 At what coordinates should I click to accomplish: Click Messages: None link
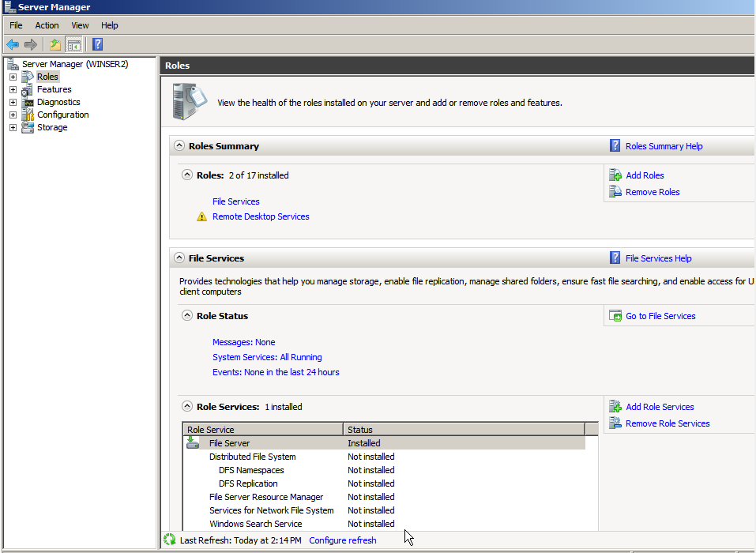[x=244, y=342]
